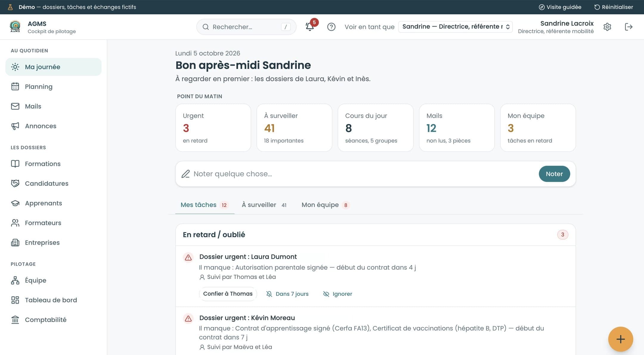Screen dimensions: 644x355
Task: Open the notifications bell
Action: [310, 27]
